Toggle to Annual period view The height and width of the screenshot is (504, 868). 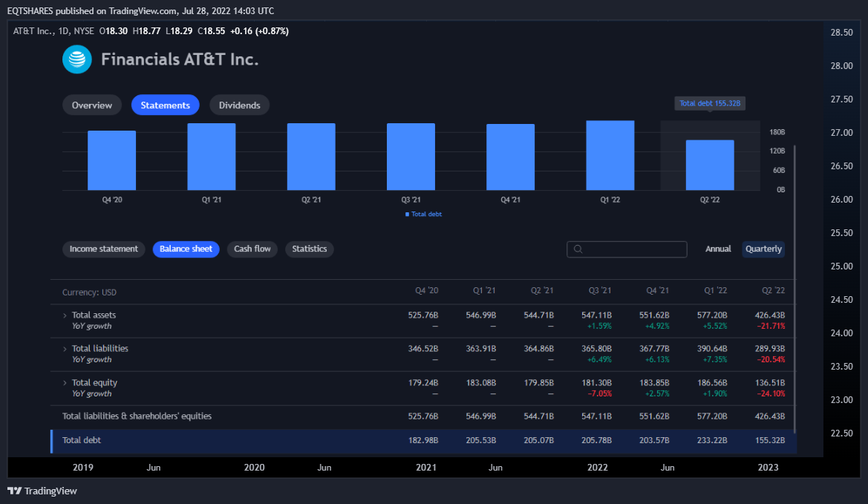718,249
